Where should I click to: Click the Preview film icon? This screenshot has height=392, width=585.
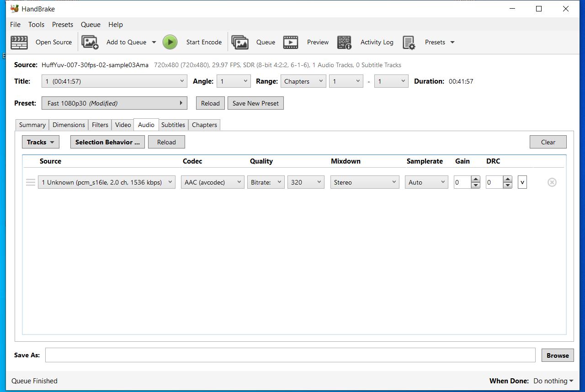291,42
